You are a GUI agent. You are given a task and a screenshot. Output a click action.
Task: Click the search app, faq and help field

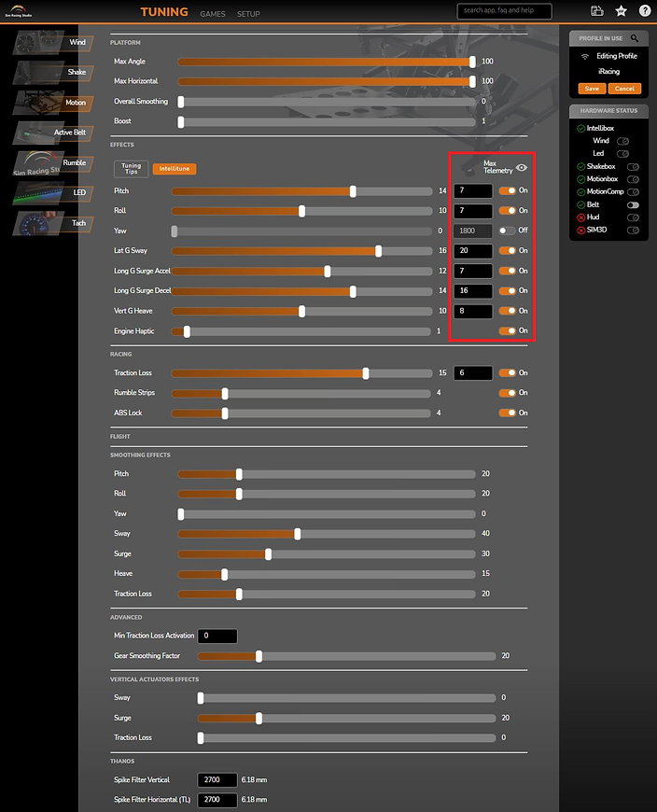(504, 11)
